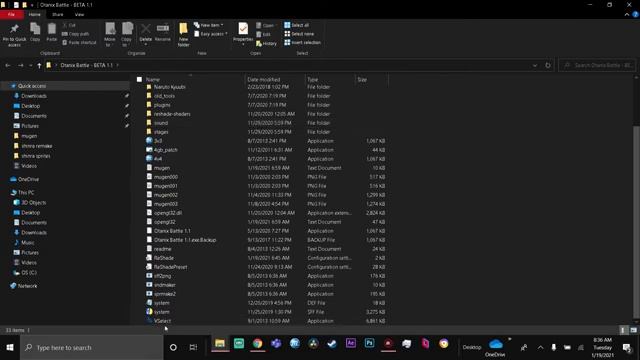Switch to the Share ribbon tab
640x360 pixels.
point(58,14)
